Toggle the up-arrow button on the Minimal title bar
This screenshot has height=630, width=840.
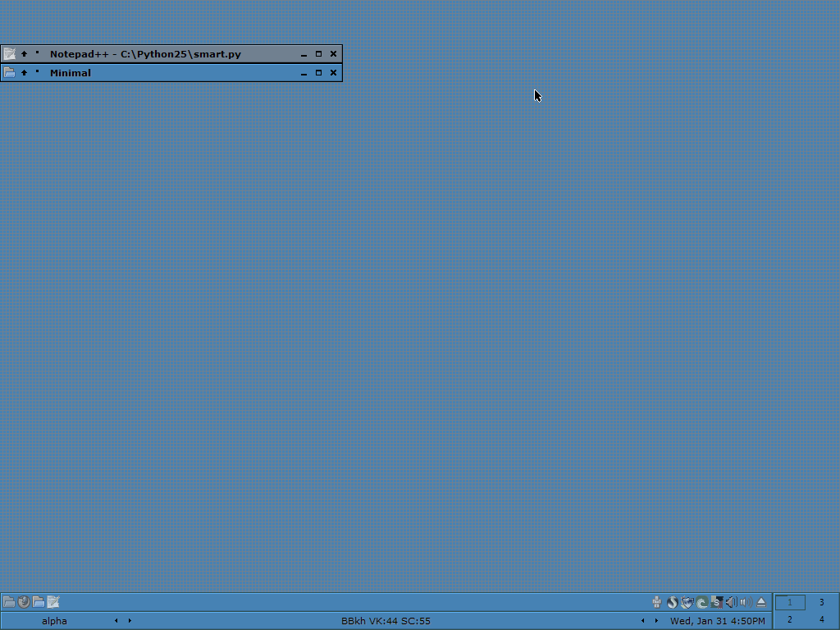tap(25, 73)
